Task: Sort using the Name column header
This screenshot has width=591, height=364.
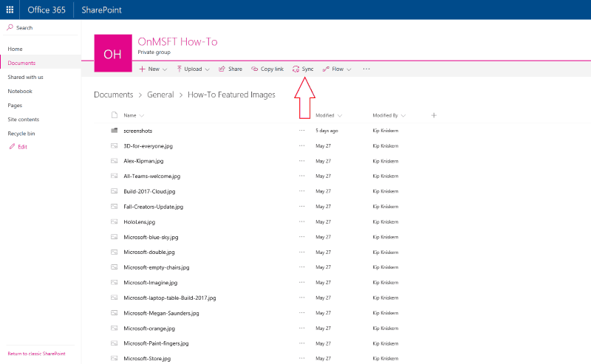Action: click(x=130, y=115)
